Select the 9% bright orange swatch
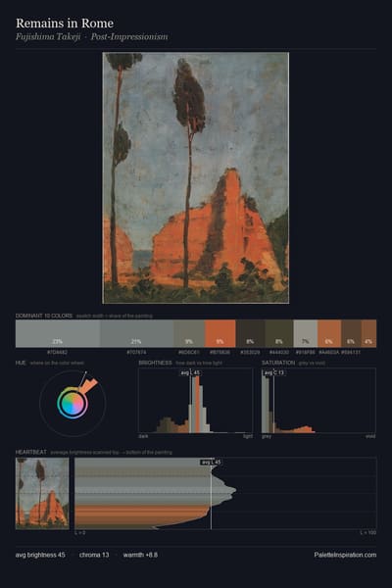392x588 pixels. (x=220, y=333)
